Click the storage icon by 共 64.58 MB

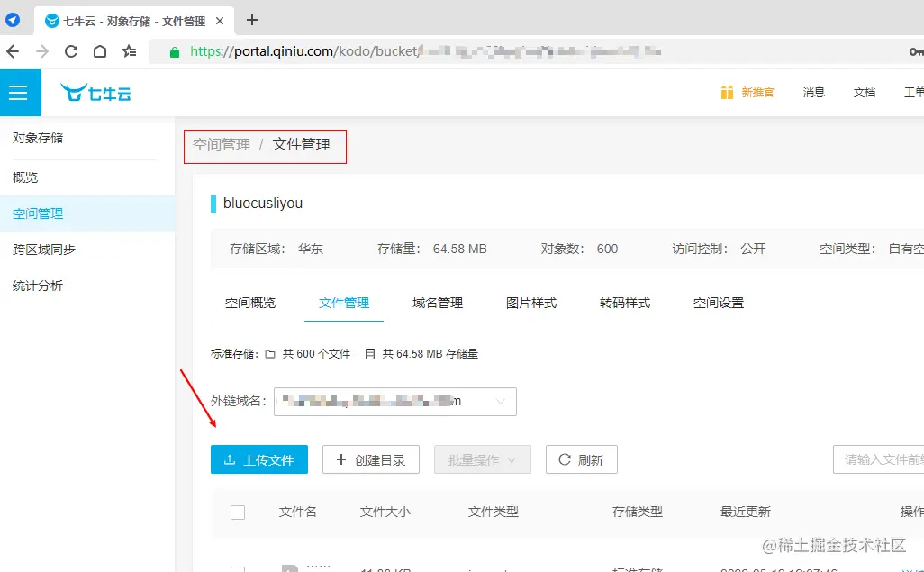pos(370,354)
